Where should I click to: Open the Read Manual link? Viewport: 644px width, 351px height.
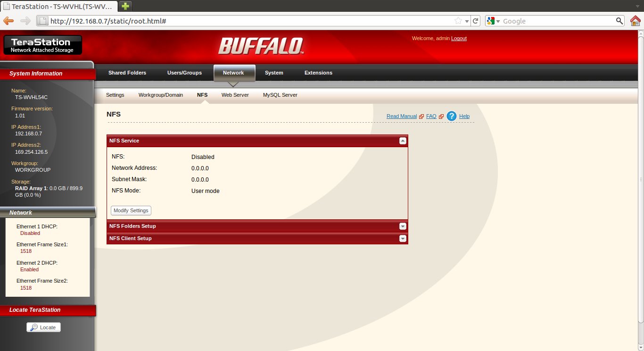click(402, 116)
